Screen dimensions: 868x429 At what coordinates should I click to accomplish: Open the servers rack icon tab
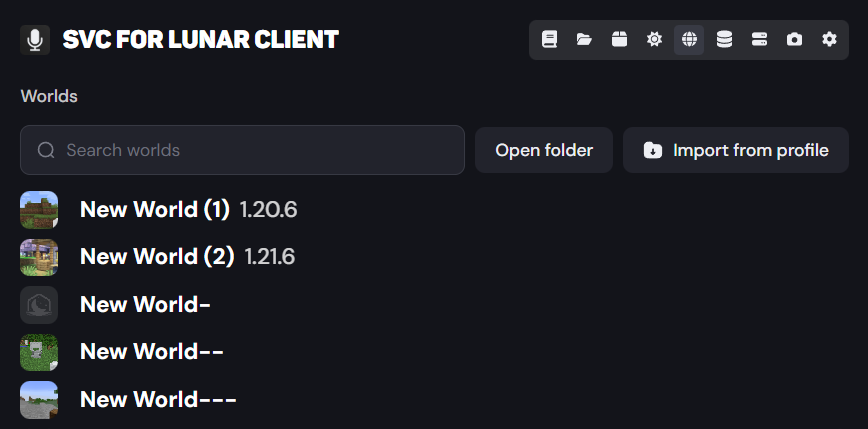point(759,40)
